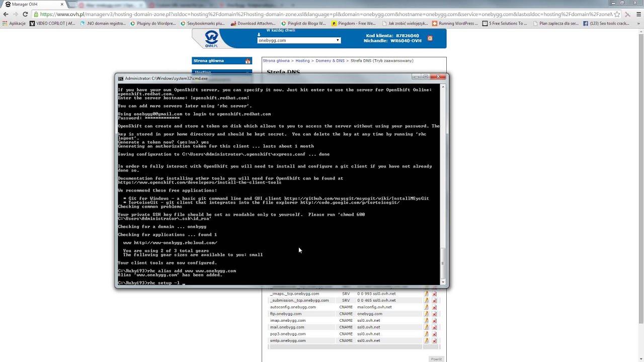This screenshot has width=644, height=362.
Task: Open the Plan zaplecza dla ser... bookmark
Action: [555, 23]
